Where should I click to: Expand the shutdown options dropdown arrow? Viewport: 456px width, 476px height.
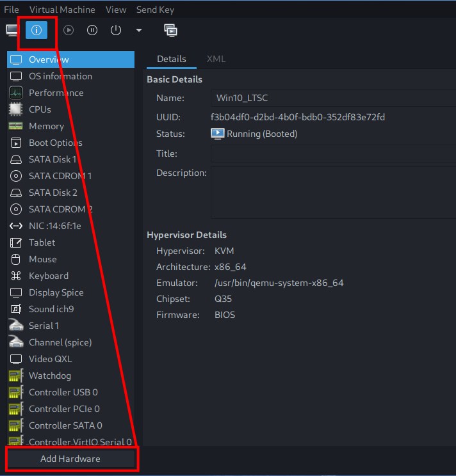[139, 30]
